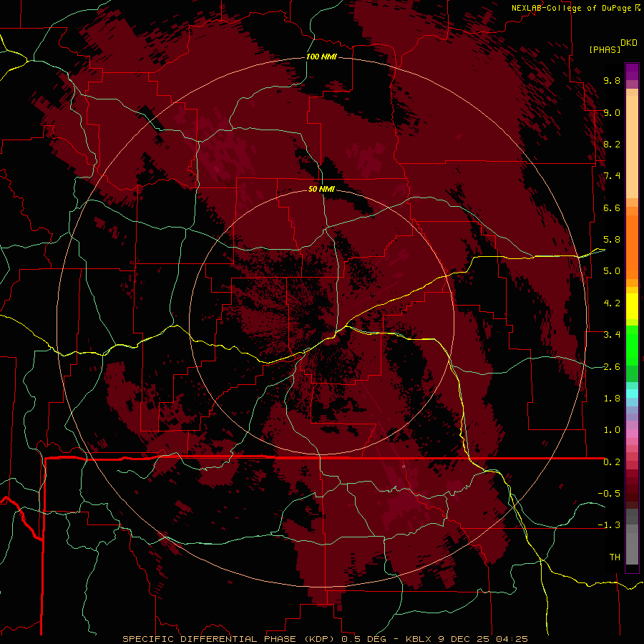Pick the gray segment of the color bar
The width and height of the screenshot is (644, 644).
pos(632,537)
